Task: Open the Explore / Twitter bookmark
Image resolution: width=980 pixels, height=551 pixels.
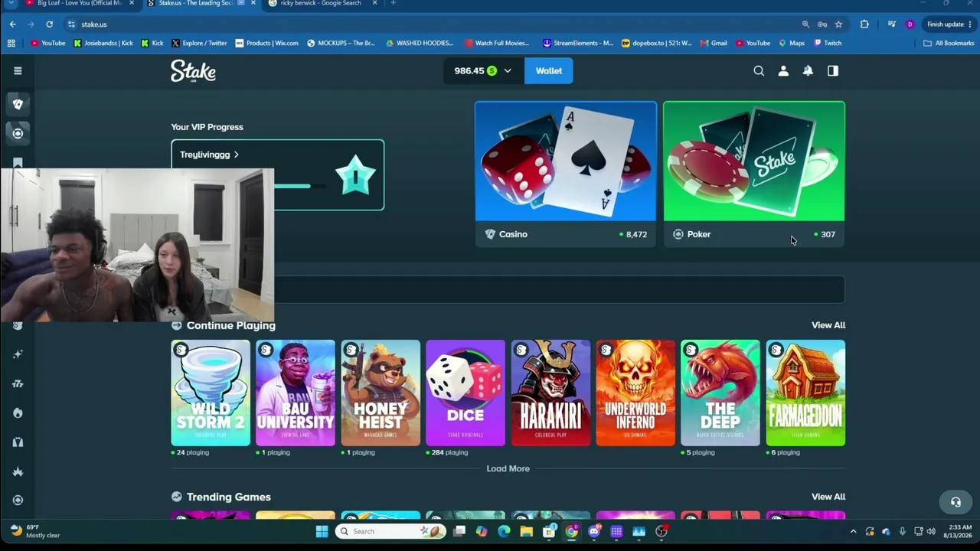Action: tap(199, 43)
